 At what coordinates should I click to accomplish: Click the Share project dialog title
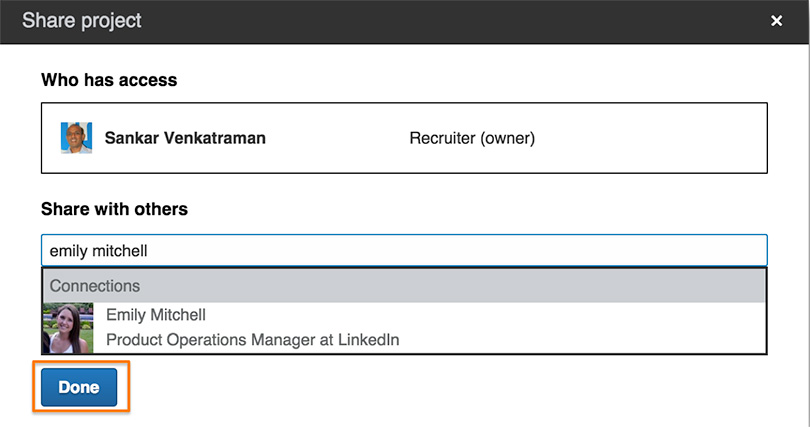(x=82, y=21)
